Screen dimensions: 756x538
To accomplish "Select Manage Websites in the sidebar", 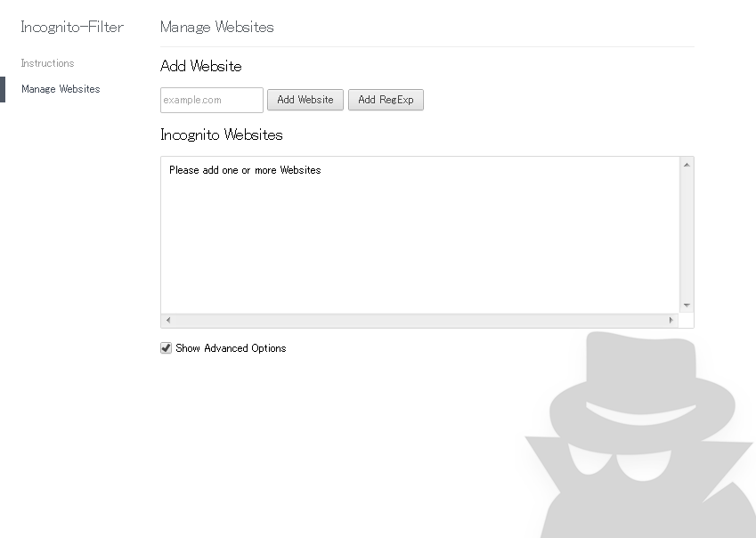I will pyautogui.click(x=61, y=89).
